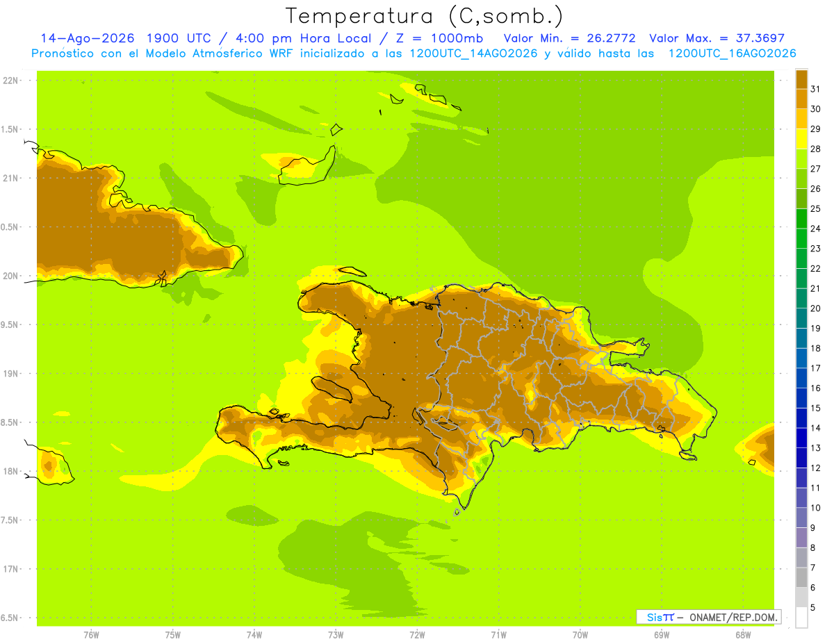Click the white legend swatch below 5

point(801,618)
